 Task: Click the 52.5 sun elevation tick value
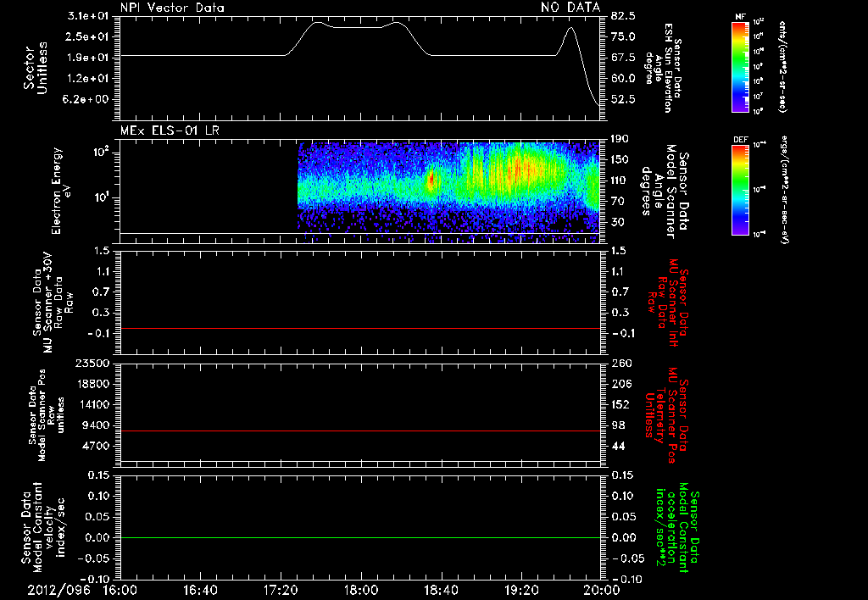pyautogui.click(x=623, y=99)
